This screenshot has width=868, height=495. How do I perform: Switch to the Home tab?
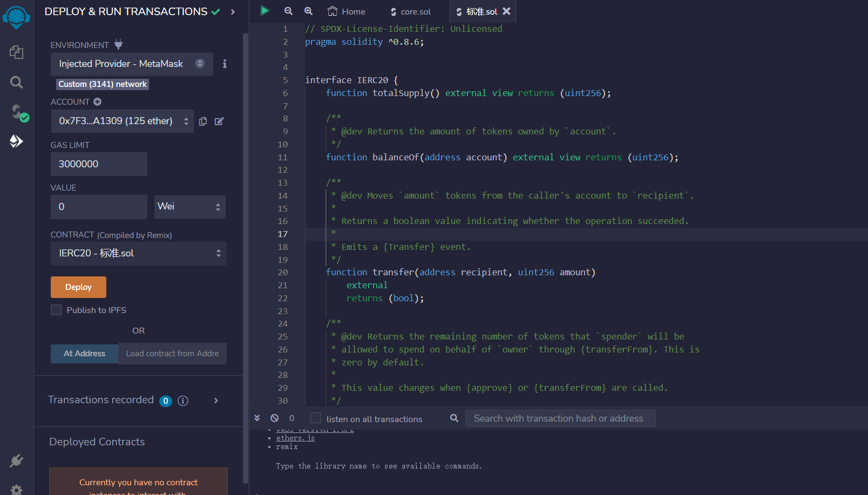(x=346, y=11)
